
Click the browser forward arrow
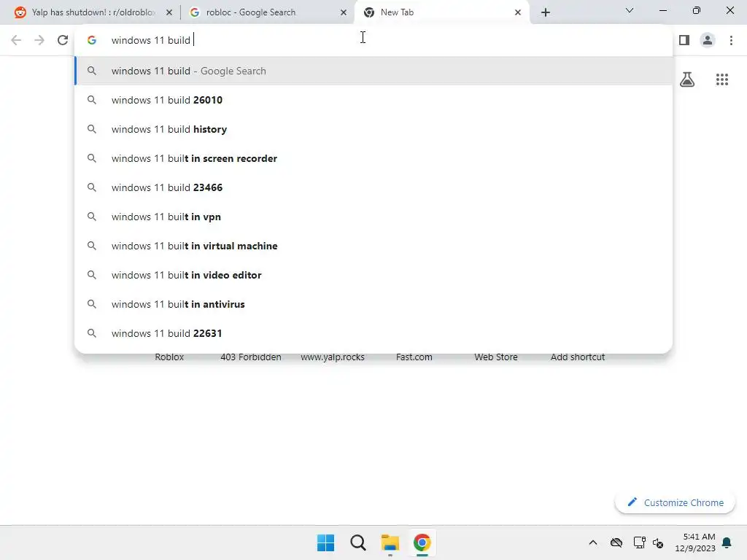(x=39, y=40)
